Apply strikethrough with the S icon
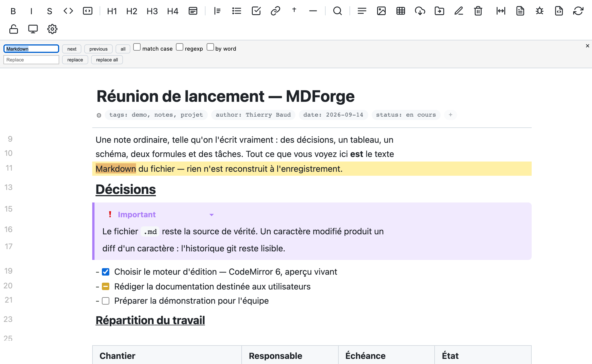This screenshot has height=364, width=592. click(50, 11)
